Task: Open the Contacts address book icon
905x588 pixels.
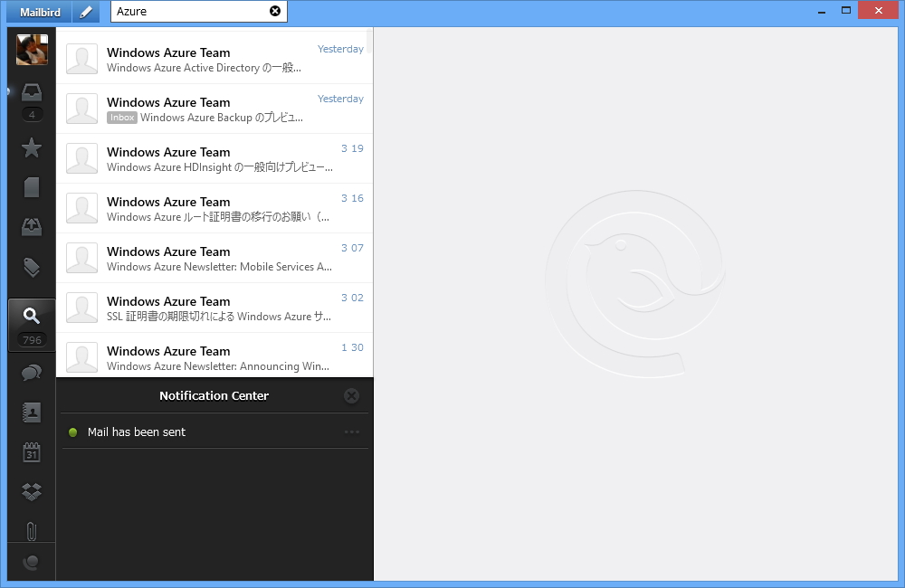Action: 32,413
